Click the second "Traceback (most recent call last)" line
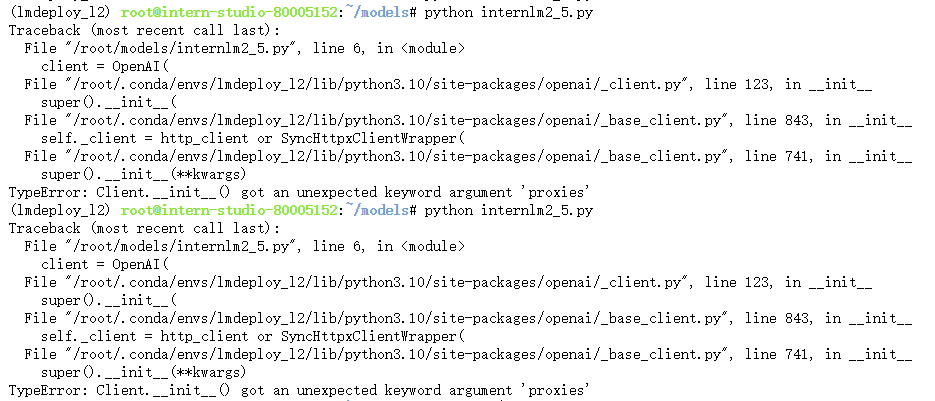This screenshot has width=935, height=401. click(123, 228)
